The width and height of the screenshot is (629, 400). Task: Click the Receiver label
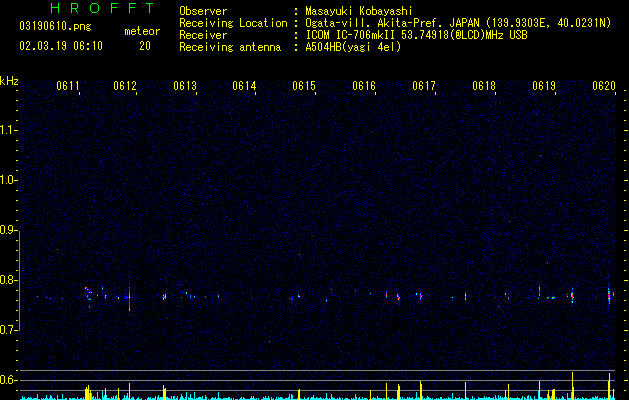pyautogui.click(x=203, y=35)
